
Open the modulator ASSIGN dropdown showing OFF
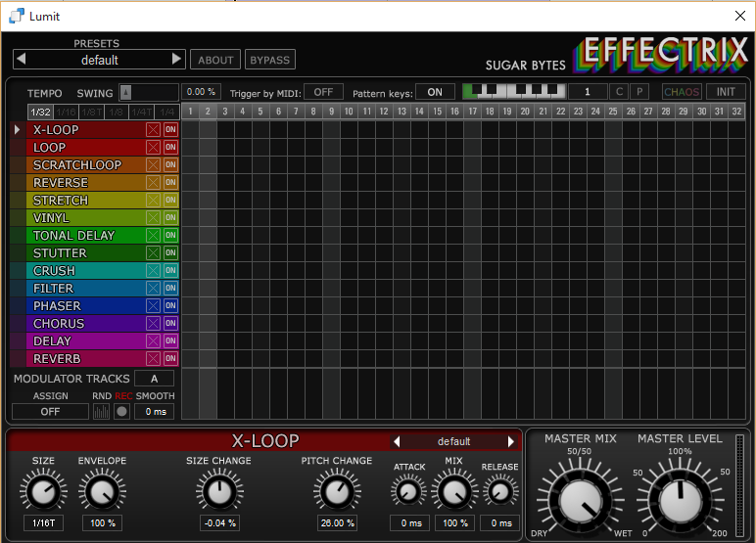point(50,412)
